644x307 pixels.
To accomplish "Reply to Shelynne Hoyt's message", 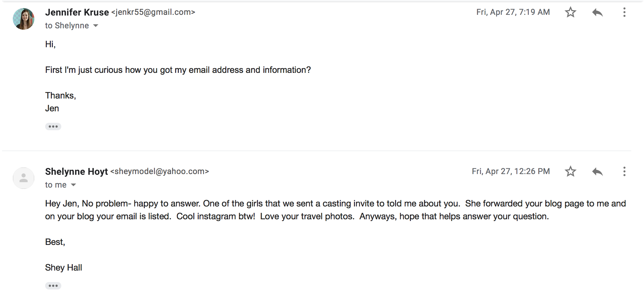I will pyautogui.click(x=597, y=172).
